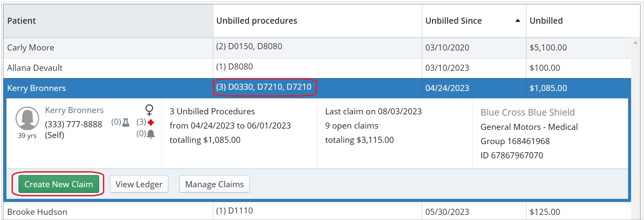Click the lab flask icon

(126, 123)
